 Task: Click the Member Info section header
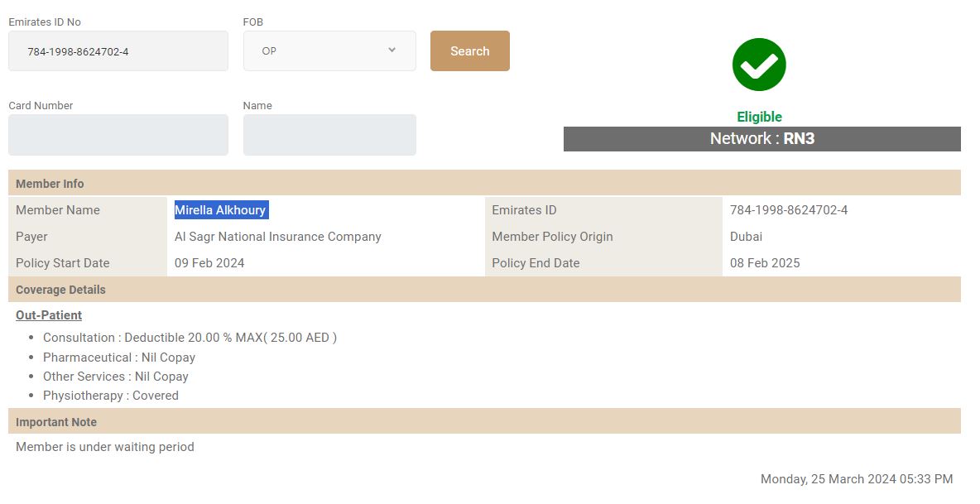tap(50, 184)
